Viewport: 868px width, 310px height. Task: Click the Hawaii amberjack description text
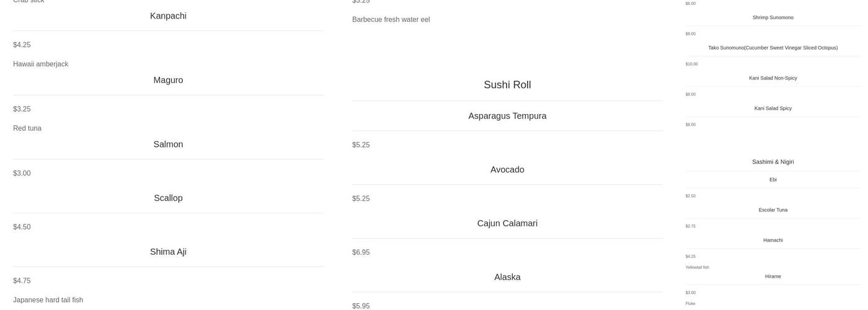tap(41, 64)
